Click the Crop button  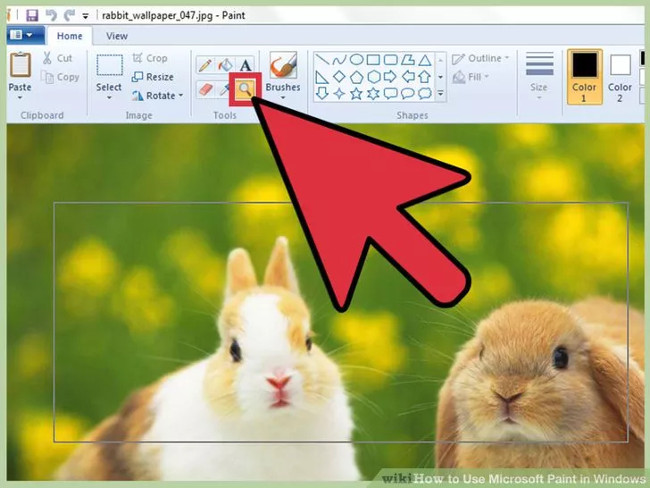150,58
